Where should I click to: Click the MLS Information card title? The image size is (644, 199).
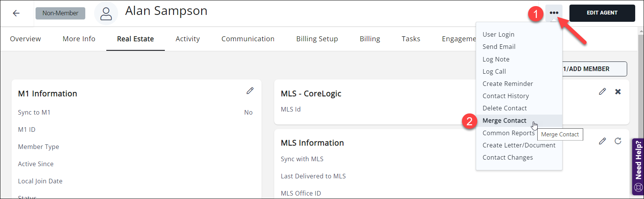click(312, 143)
